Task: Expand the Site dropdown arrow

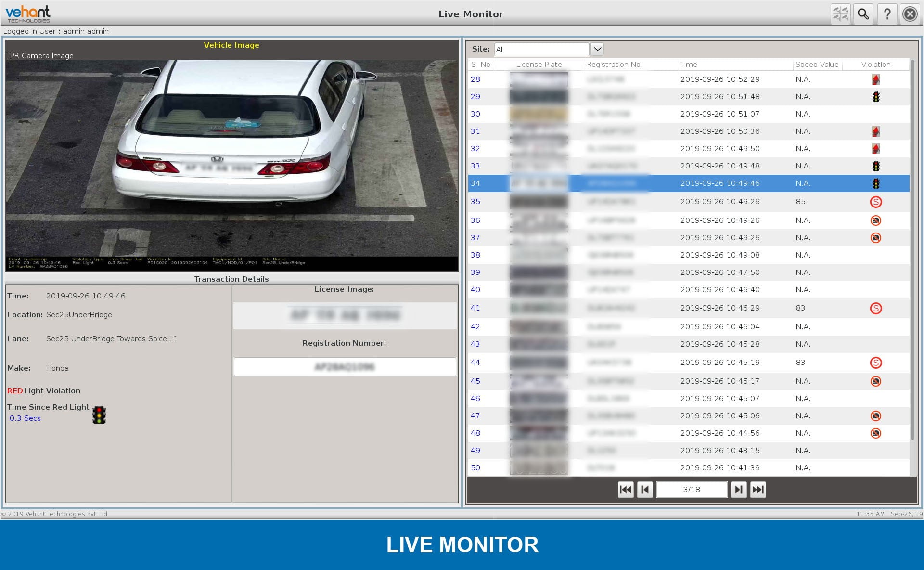Action: pos(597,49)
